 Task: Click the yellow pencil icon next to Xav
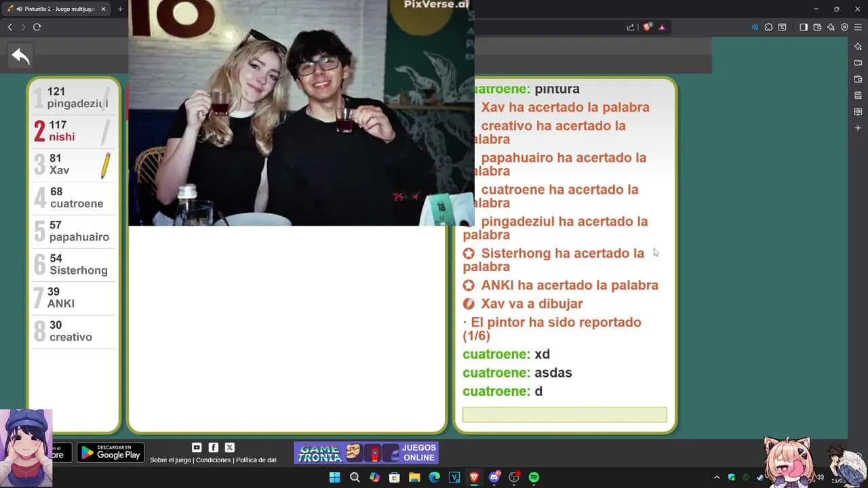[105, 165]
